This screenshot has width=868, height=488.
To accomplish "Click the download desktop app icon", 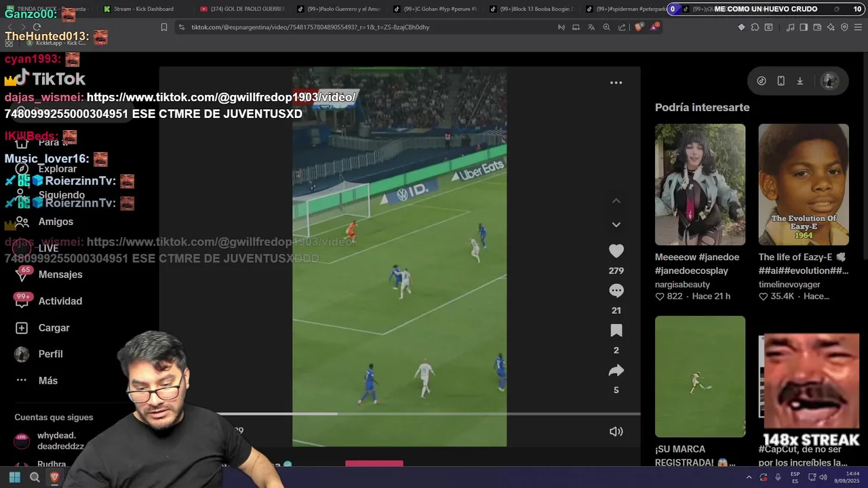I will pos(800,81).
